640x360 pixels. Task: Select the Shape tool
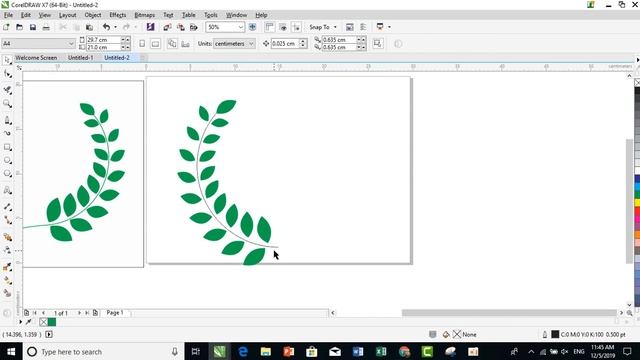coord(7,74)
